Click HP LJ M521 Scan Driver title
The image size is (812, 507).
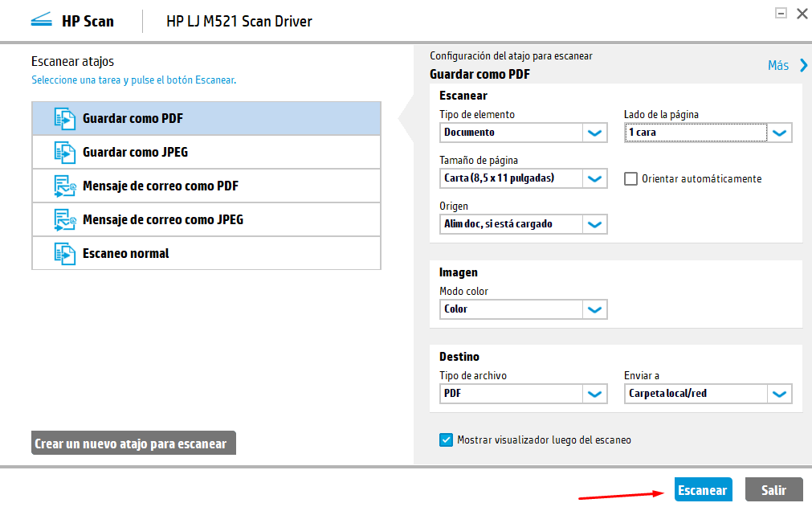click(x=239, y=21)
